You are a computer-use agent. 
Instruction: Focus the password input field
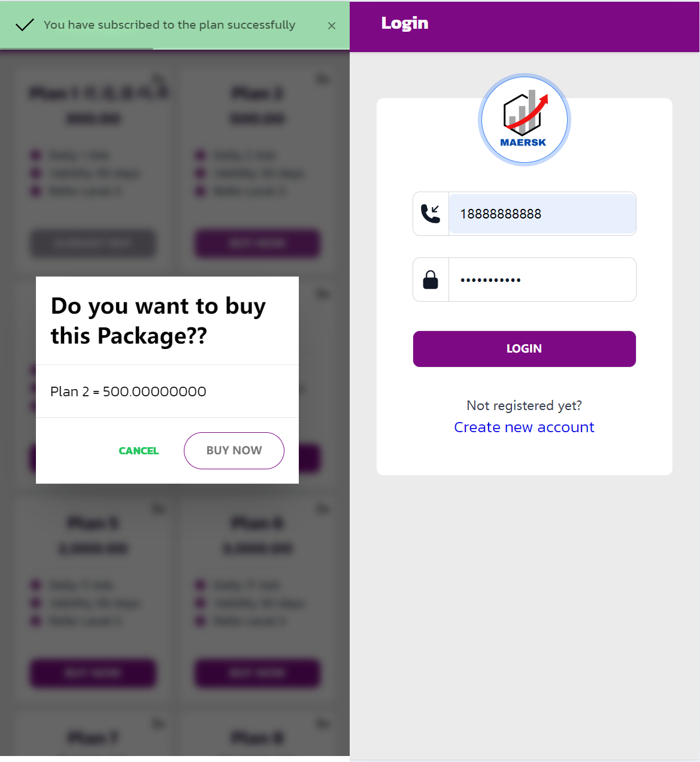(x=542, y=280)
